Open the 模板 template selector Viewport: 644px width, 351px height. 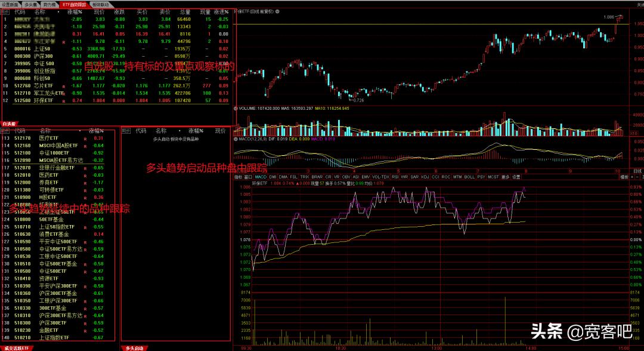point(624,177)
